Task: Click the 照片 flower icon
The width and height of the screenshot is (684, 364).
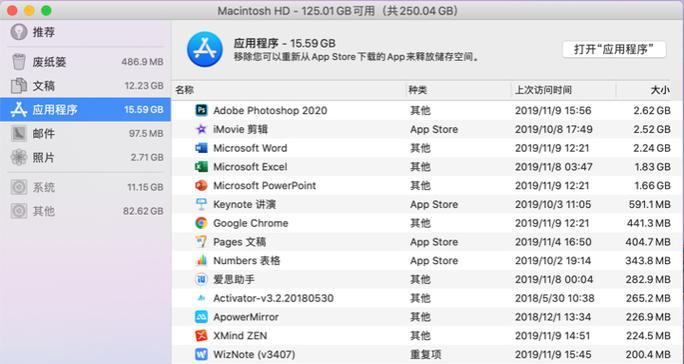Action: pyautogui.click(x=19, y=157)
